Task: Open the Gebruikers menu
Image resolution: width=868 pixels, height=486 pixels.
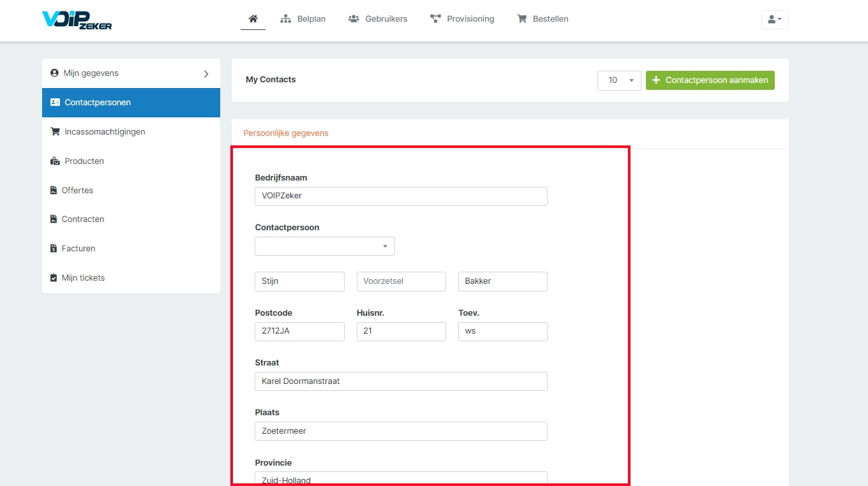Action: (x=378, y=19)
